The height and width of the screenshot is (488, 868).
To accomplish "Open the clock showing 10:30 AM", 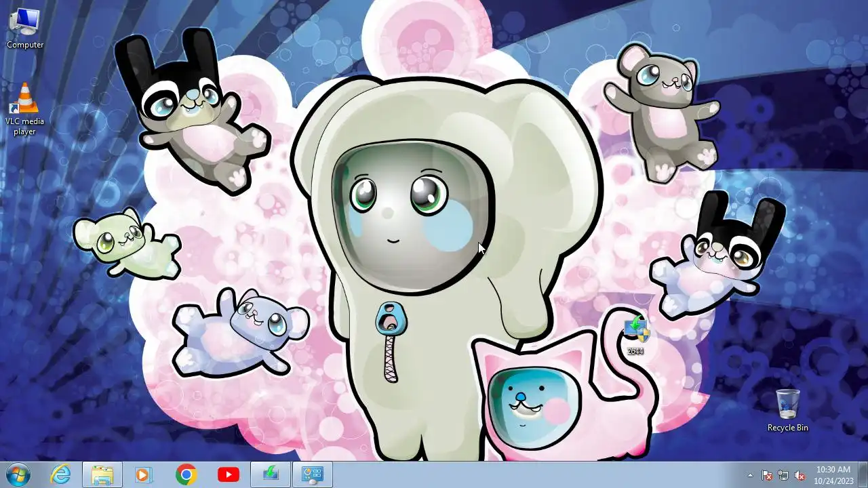I will pos(833,474).
